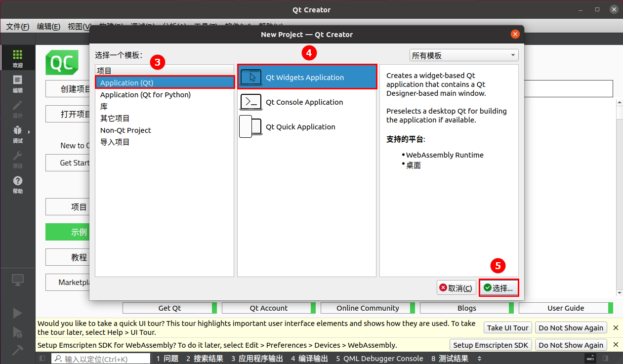Image resolution: width=623 pixels, height=364 pixels.
Task: Select Non-Qt Project category
Action: (165, 130)
